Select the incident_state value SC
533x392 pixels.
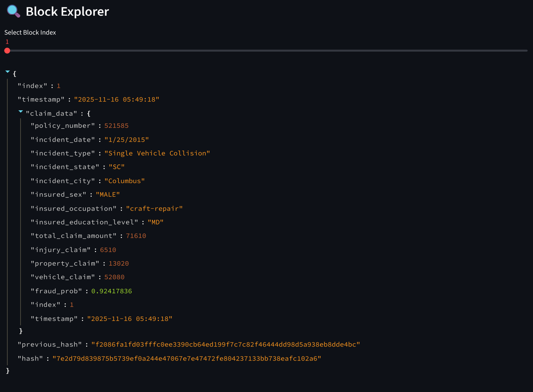click(117, 167)
